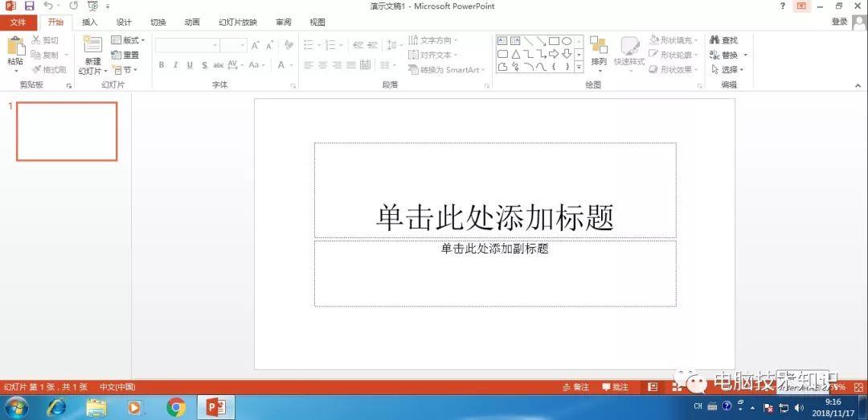Viewport: 868px width, 420px height.
Task: Toggle center text alignment
Action: (323, 65)
